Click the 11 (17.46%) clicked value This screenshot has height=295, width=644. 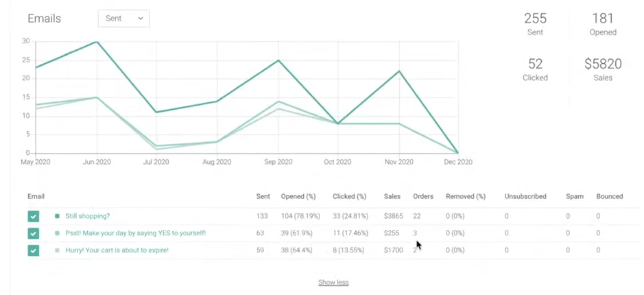click(350, 233)
